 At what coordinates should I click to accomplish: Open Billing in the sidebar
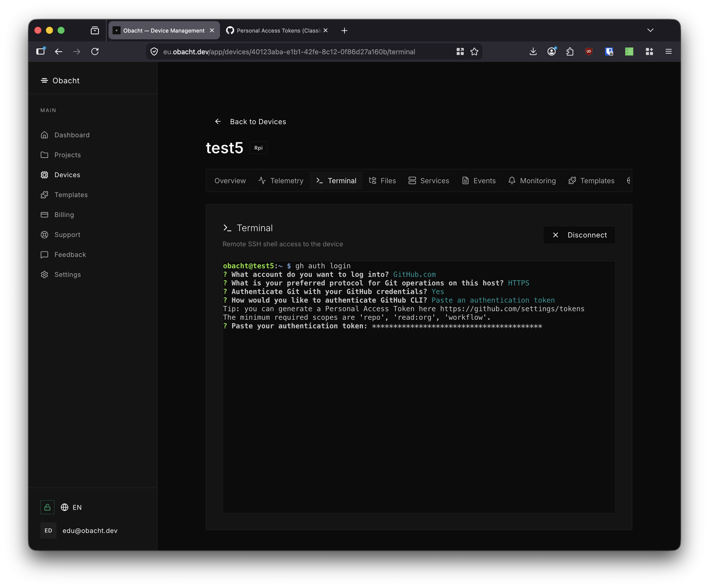click(x=57, y=215)
